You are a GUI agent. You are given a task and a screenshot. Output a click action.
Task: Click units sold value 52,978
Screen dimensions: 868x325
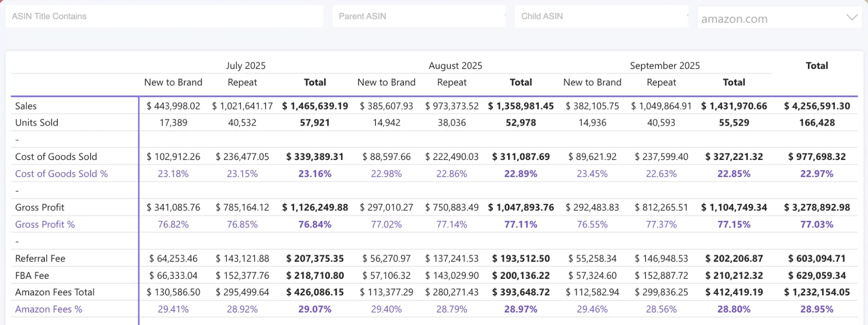tap(521, 123)
